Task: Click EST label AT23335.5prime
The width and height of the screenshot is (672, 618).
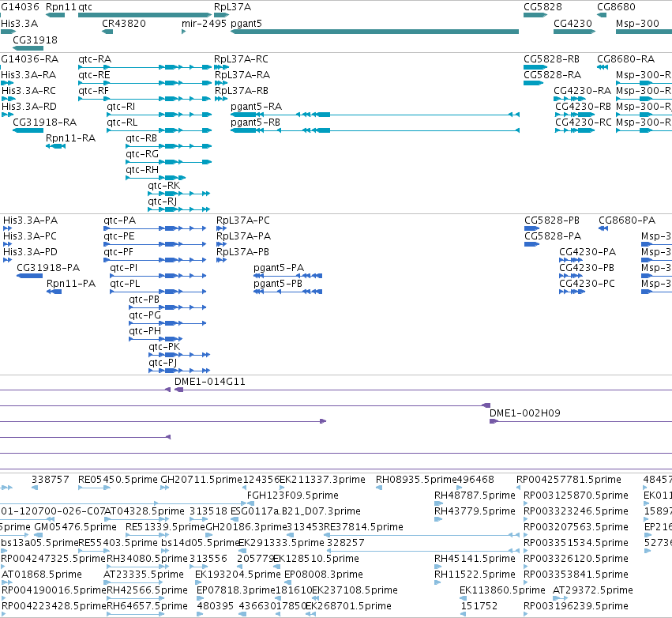Action: [x=144, y=575]
